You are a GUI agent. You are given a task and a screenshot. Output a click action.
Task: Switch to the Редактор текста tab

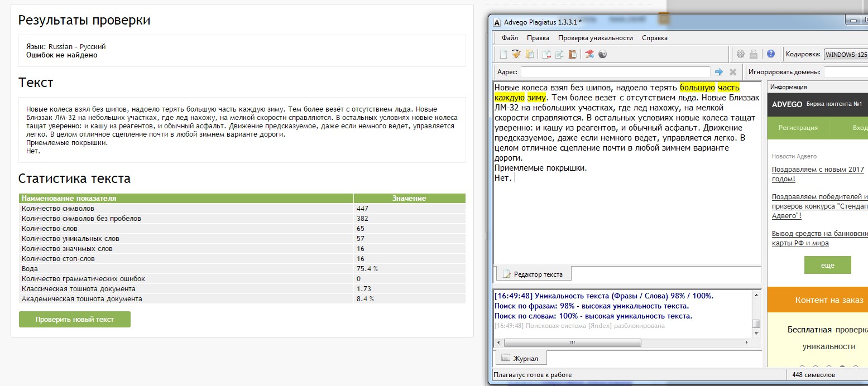(x=533, y=274)
